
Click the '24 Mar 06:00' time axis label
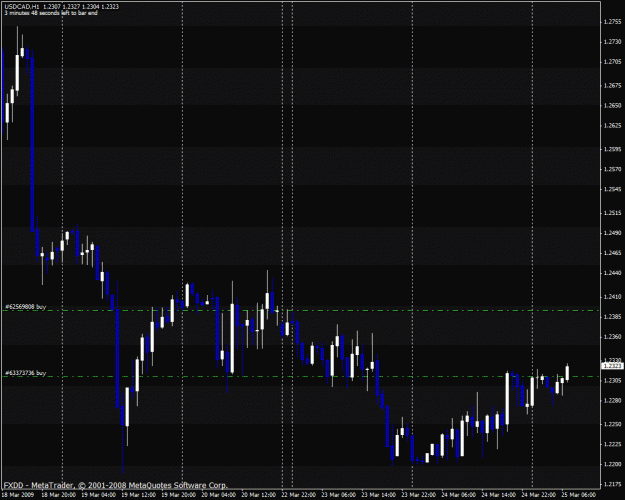[x=459, y=495]
